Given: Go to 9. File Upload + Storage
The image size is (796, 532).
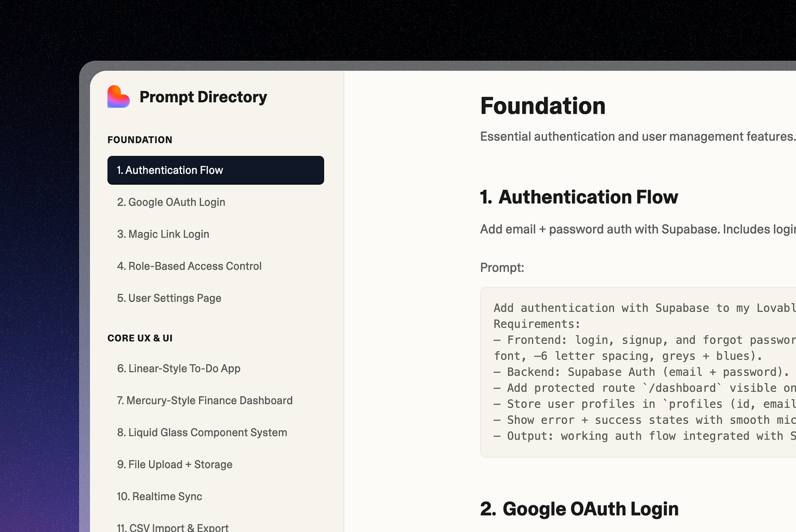Looking at the screenshot, I should pyautogui.click(x=174, y=464).
